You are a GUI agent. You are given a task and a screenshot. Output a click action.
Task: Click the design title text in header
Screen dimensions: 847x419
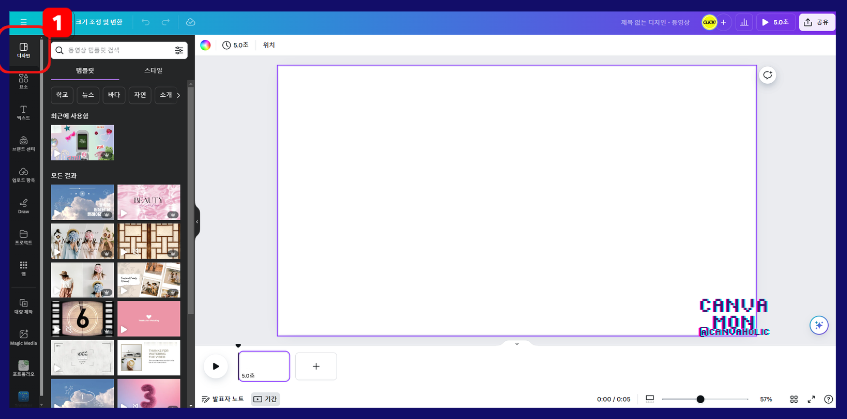point(655,22)
